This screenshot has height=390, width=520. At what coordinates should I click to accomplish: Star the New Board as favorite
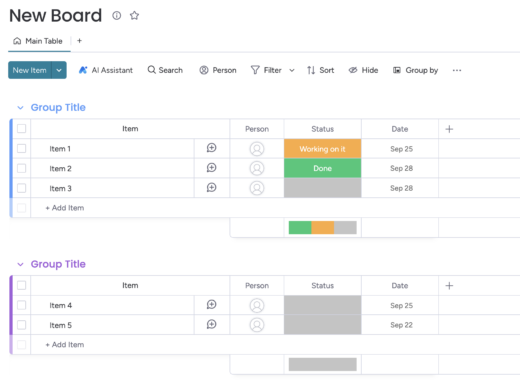tap(134, 15)
